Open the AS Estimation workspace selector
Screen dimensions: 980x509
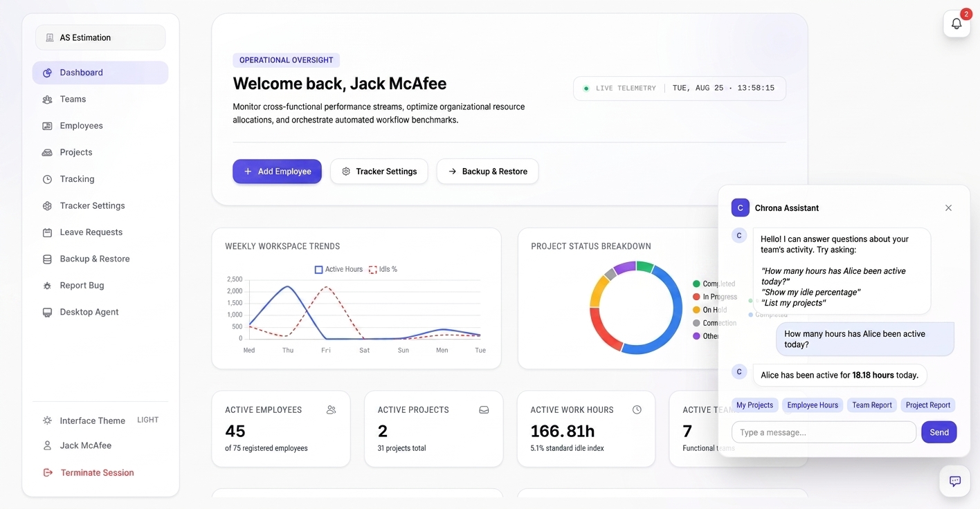(100, 37)
